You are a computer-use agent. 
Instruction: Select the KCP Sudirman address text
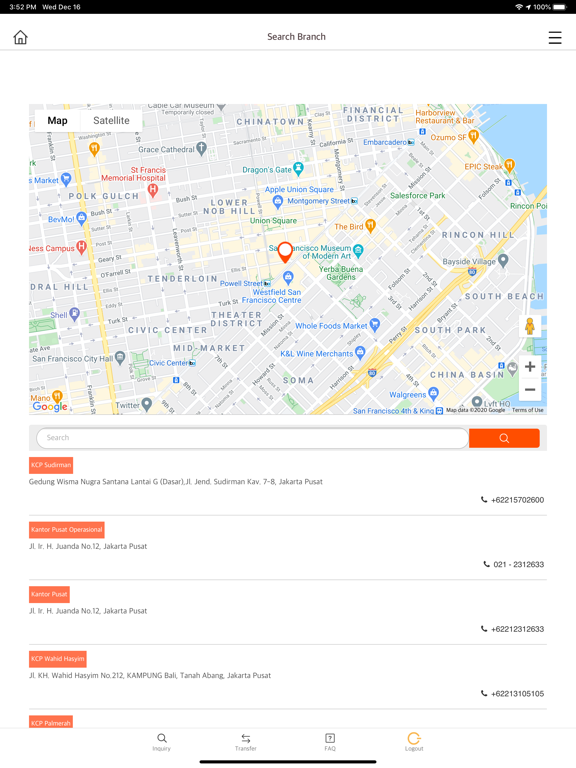pyautogui.click(x=175, y=482)
